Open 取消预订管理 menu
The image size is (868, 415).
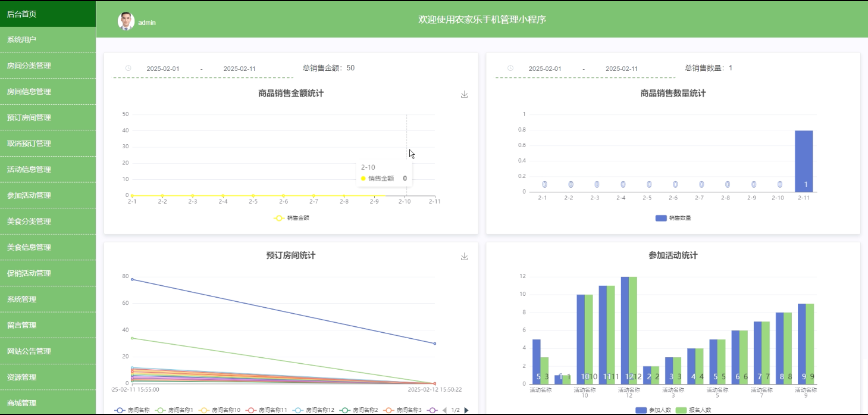coord(48,143)
